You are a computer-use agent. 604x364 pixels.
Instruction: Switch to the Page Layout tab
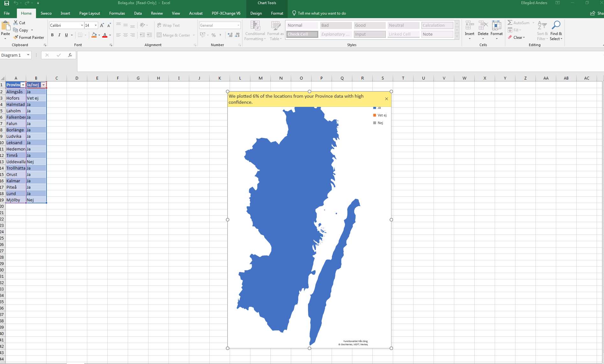(90, 13)
